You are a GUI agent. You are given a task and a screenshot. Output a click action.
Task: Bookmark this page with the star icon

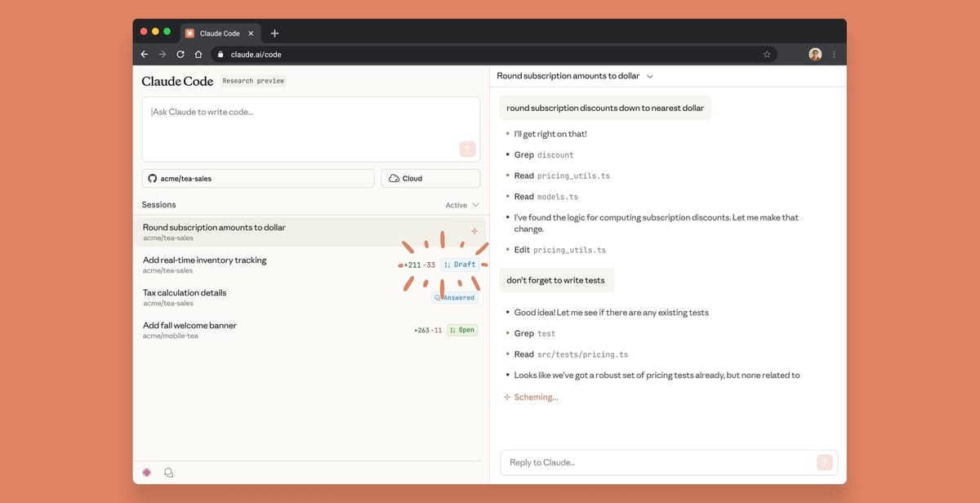point(767,55)
